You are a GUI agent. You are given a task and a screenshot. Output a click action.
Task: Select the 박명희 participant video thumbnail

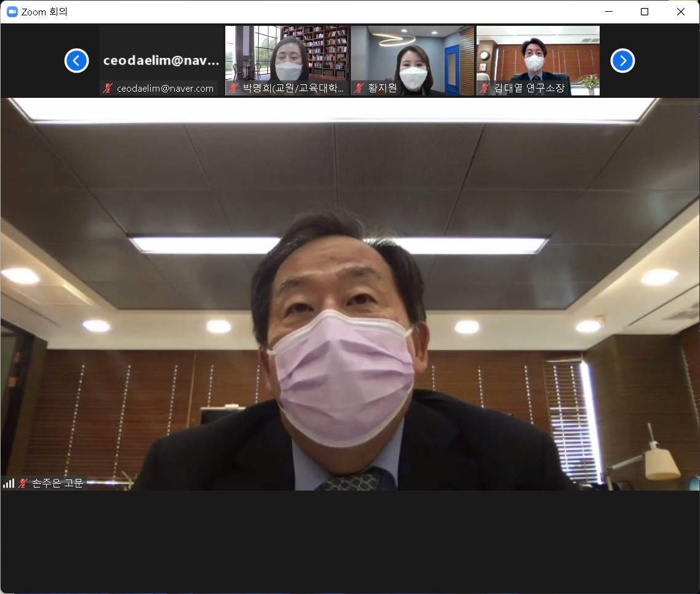point(287,60)
